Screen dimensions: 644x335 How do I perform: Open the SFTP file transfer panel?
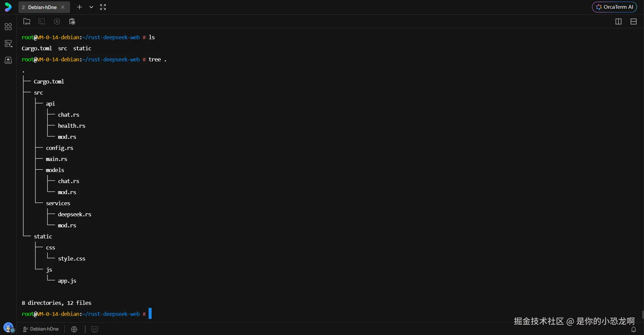pos(27,21)
